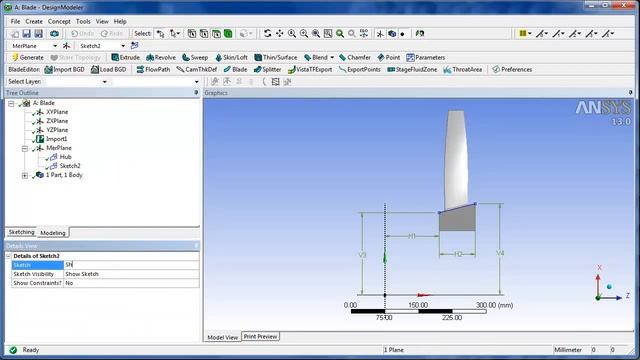Select the Zoom tool
640x360 pixels.
tap(292, 33)
